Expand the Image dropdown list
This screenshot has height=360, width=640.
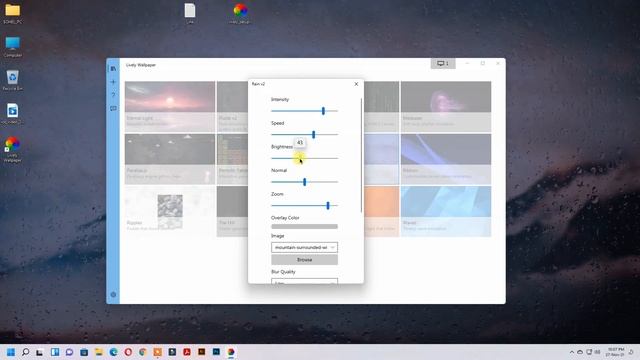(304, 247)
